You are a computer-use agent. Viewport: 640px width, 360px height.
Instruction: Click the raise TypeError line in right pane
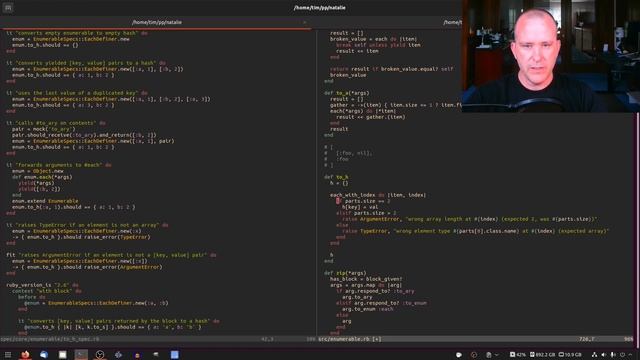click(x=476, y=231)
